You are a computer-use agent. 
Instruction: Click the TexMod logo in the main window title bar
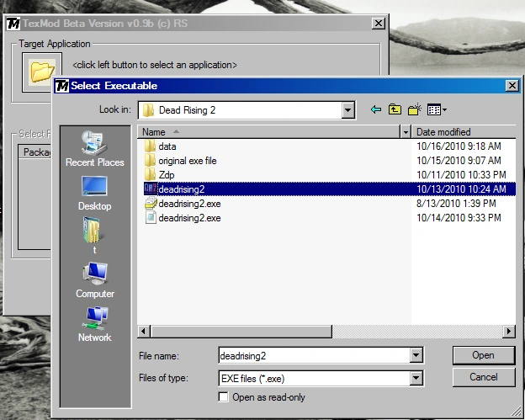coord(13,24)
